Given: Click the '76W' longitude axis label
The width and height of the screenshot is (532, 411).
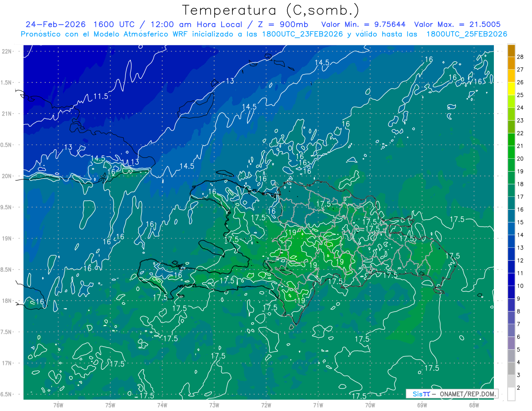Looking at the screenshot, I should pos(58,405).
